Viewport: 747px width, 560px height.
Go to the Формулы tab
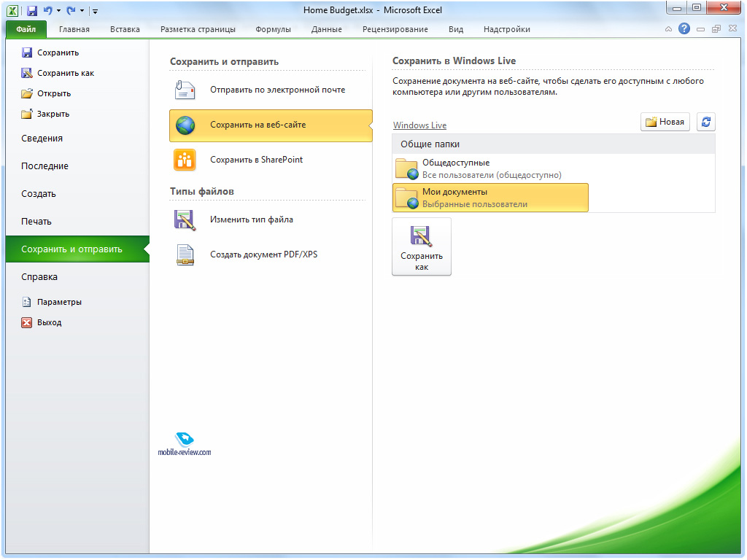point(273,29)
